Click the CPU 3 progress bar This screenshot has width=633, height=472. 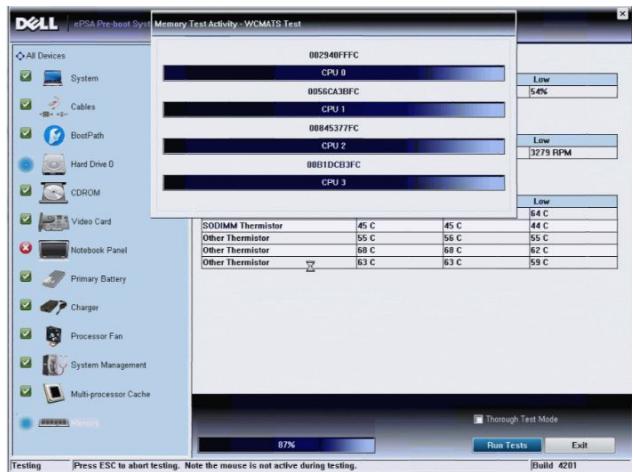[x=334, y=183]
